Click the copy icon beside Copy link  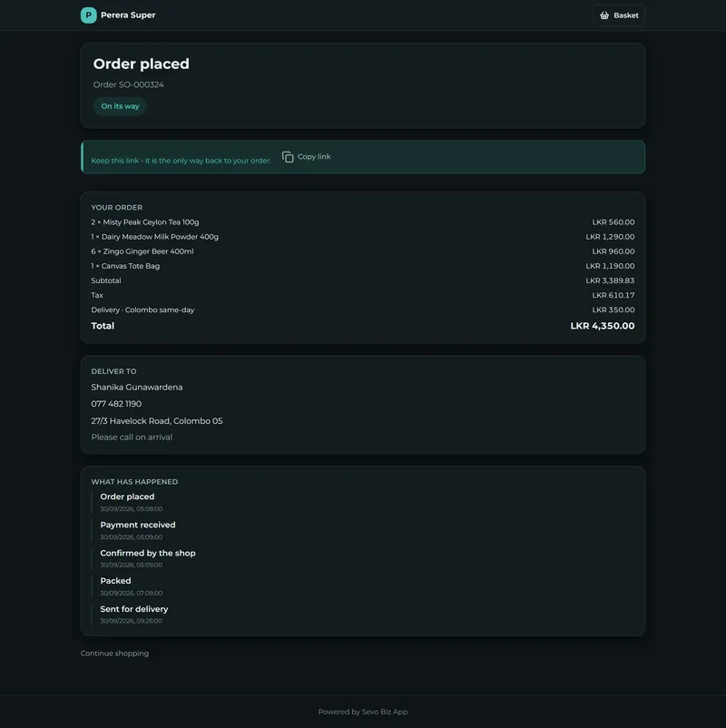click(x=288, y=157)
